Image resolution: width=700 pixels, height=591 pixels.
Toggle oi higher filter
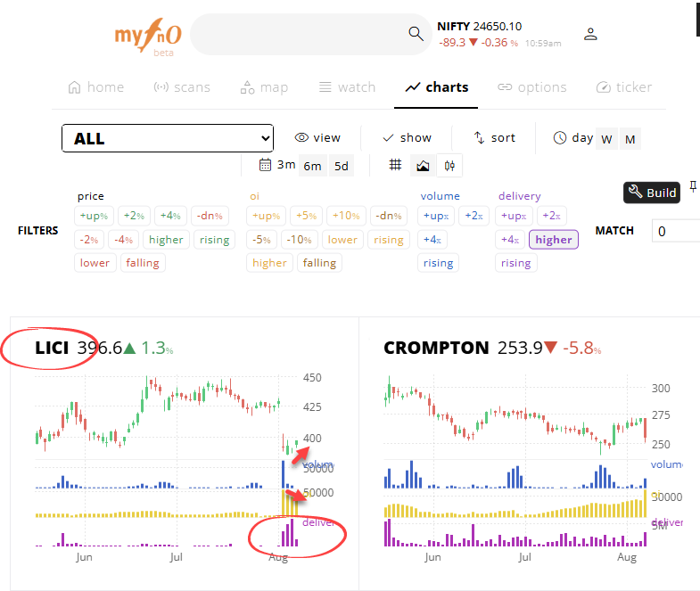point(269,263)
